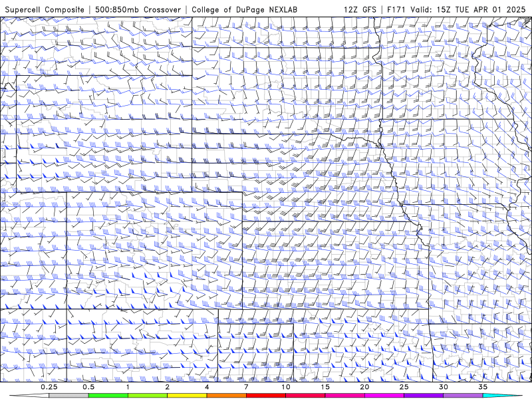Click the legend value 30
This screenshot has height=399, width=532.
click(x=443, y=387)
